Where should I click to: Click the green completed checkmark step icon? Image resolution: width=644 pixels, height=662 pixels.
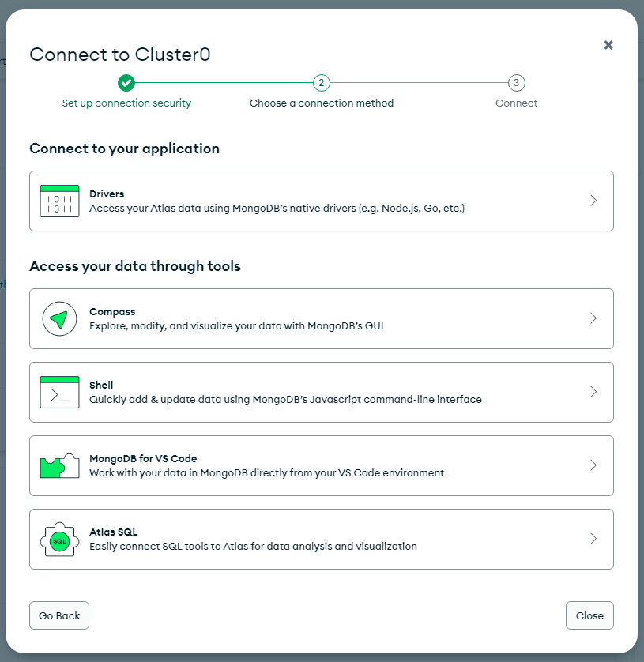click(126, 83)
